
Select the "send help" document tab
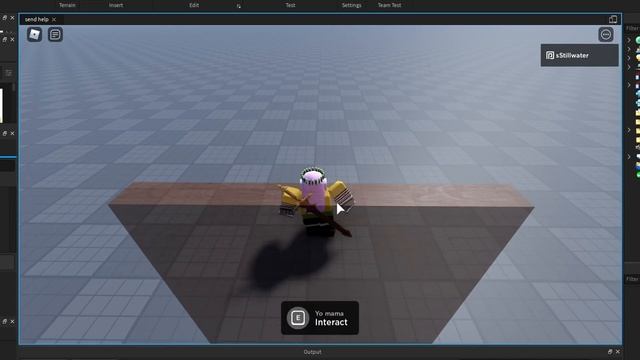point(40,19)
